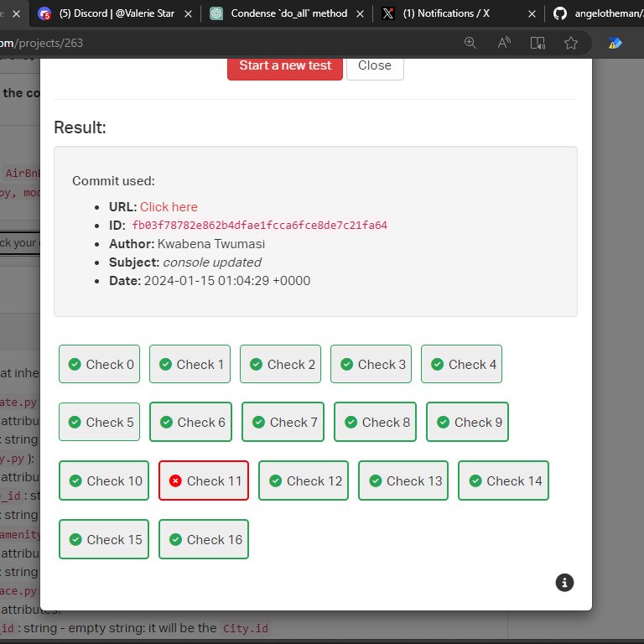644x644 pixels.
Task: Switch to the Notifications / X tab
Action: (x=460, y=13)
